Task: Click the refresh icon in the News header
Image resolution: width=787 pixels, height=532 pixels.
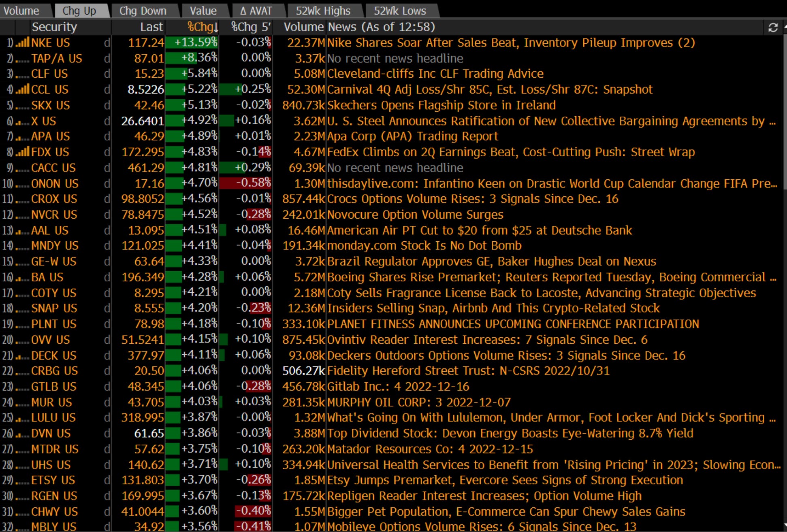Action: click(x=773, y=27)
